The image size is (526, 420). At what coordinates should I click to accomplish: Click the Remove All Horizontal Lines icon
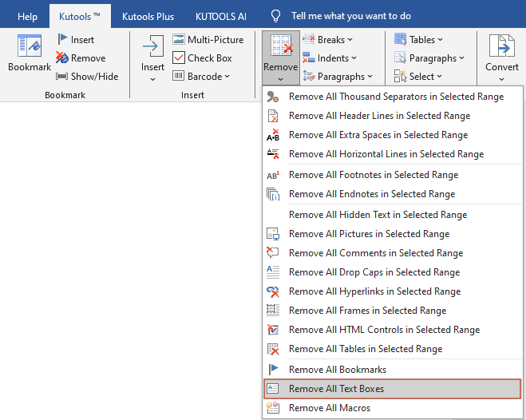[273, 154]
